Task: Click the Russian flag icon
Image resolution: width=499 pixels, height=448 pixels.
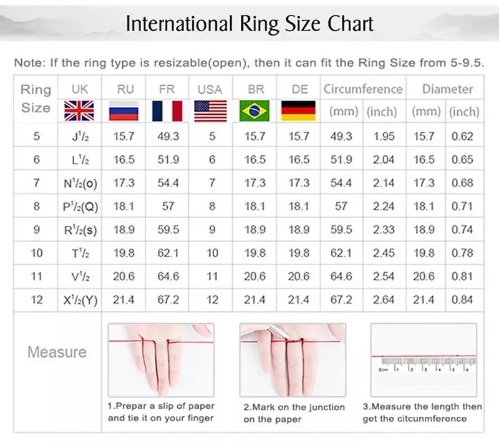Action: coord(124,111)
